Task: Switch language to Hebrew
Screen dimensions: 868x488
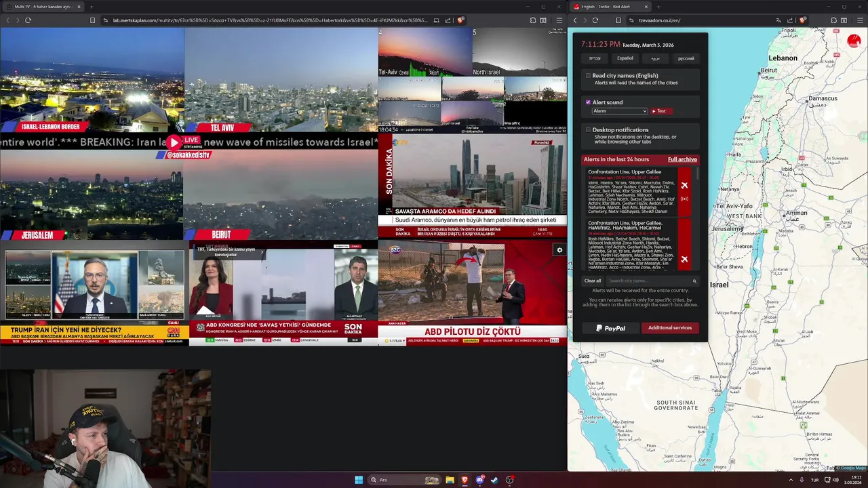Action: tap(595, 58)
